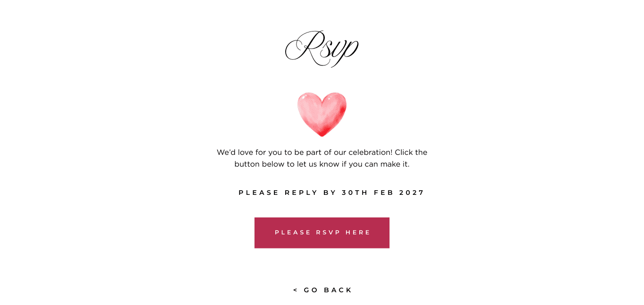644x305 pixels.
Task: Click the year "2027" in the deadline
Action: (x=412, y=193)
